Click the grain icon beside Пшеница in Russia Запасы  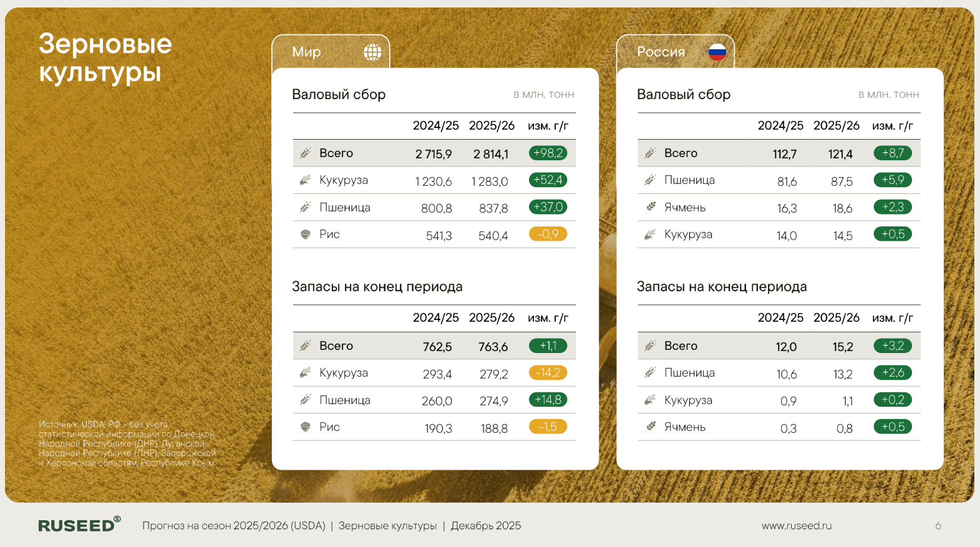(x=651, y=373)
